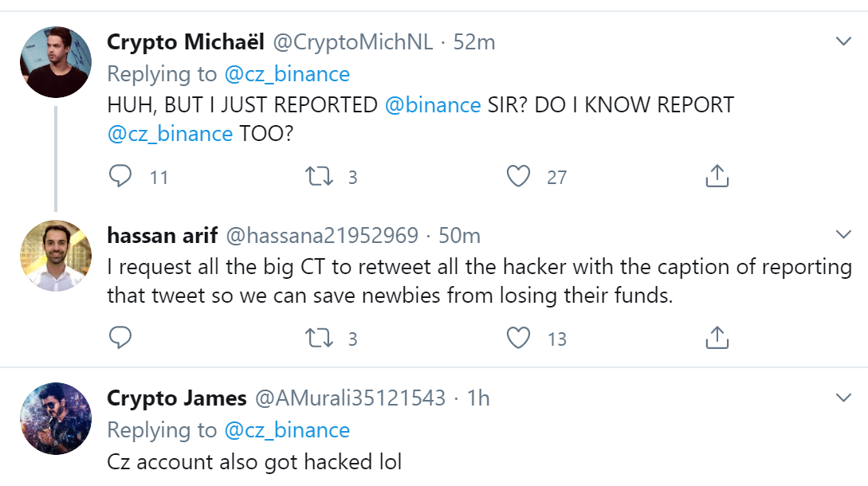Open Crypto James' profile picture

55,418
